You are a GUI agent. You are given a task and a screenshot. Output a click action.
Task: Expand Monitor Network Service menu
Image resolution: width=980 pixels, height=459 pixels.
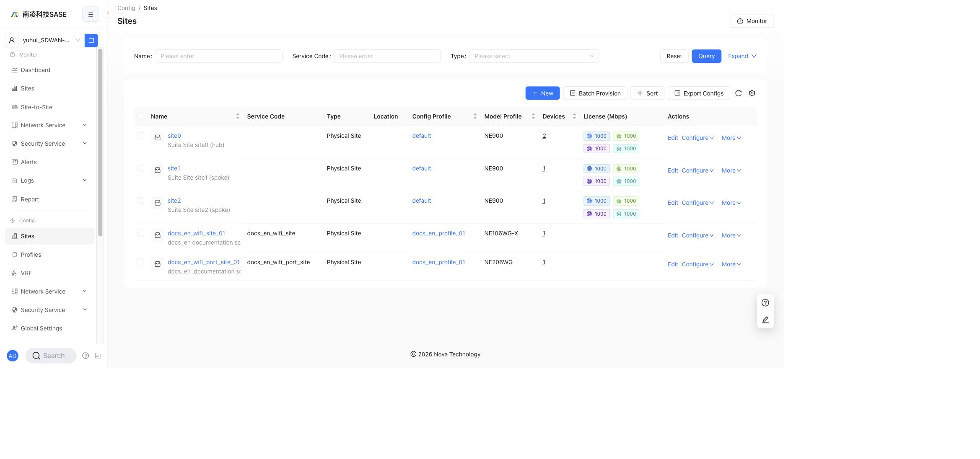coord(49,125)
